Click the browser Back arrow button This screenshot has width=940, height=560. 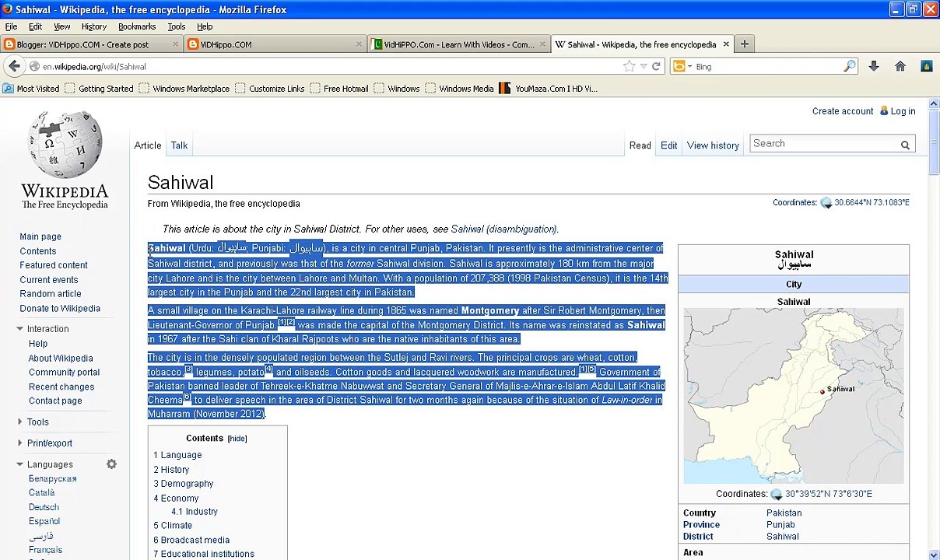(x=14, y=66)
